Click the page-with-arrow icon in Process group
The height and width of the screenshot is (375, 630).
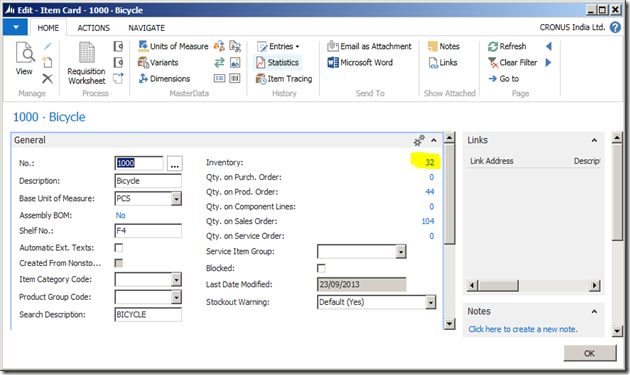(x=118, y=78)
